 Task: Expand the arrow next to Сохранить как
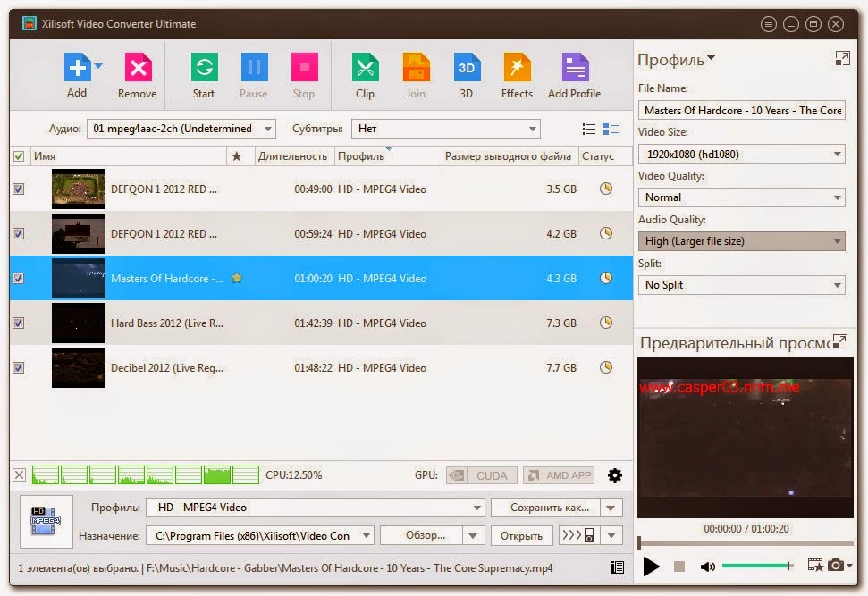[x=611, y=508]
